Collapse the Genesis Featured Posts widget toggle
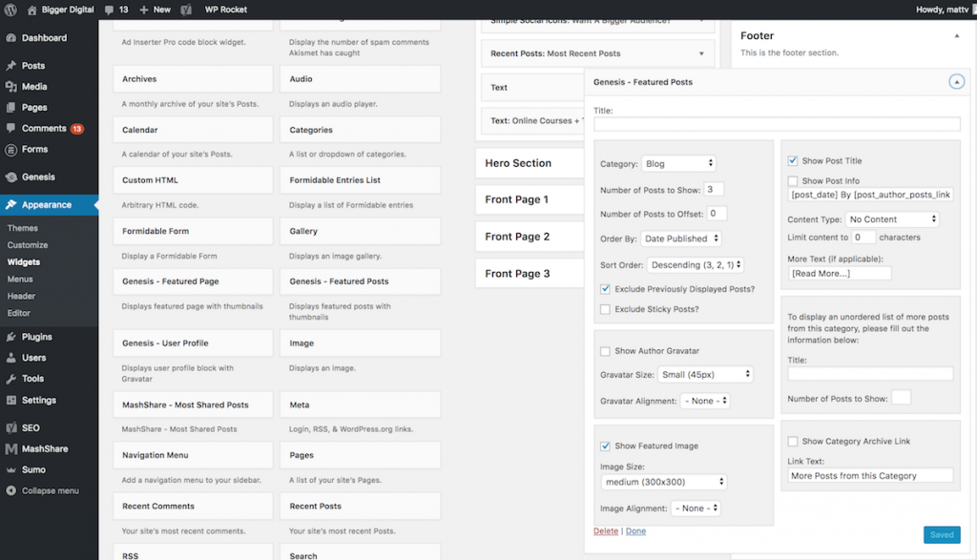 coord(956,82)
